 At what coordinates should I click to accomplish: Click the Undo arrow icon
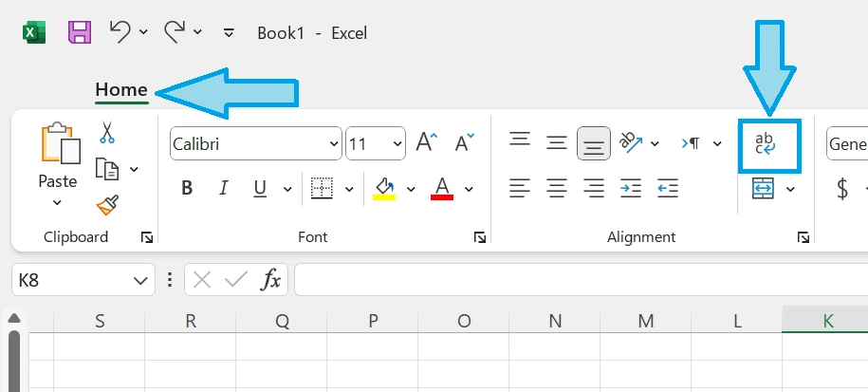coord(120,32)
